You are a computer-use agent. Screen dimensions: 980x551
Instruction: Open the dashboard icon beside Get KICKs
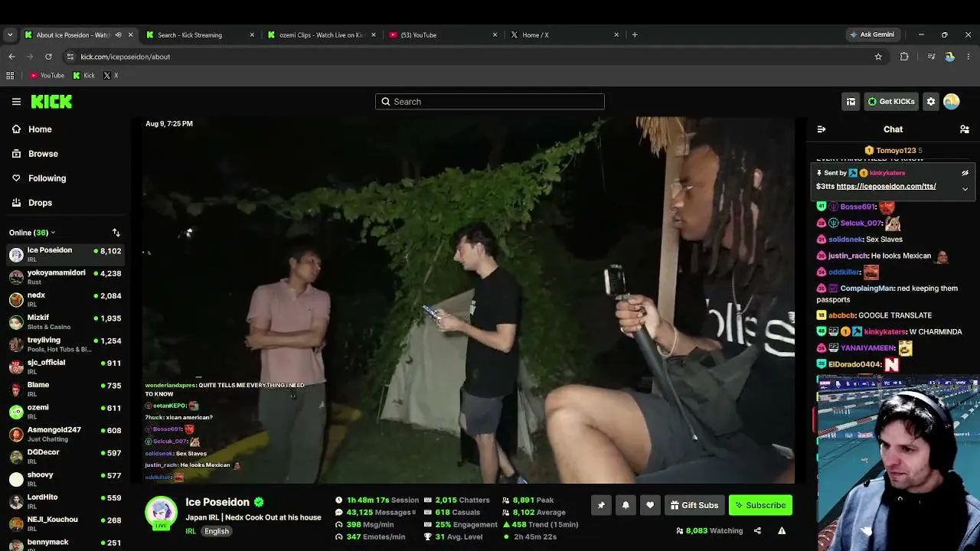(851, 101)
